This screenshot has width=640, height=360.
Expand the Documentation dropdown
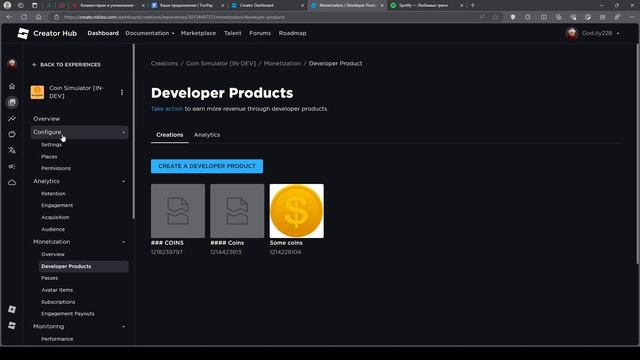(x=150, y=33)
